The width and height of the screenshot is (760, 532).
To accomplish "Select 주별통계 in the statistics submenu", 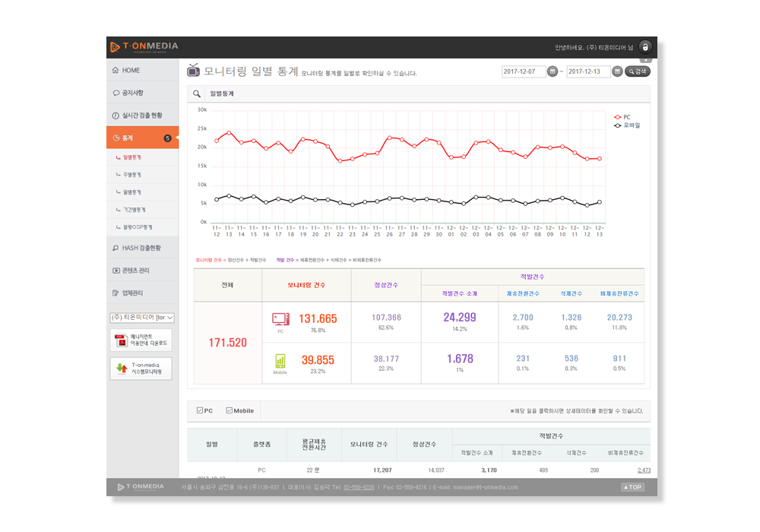I will point(131,175).
